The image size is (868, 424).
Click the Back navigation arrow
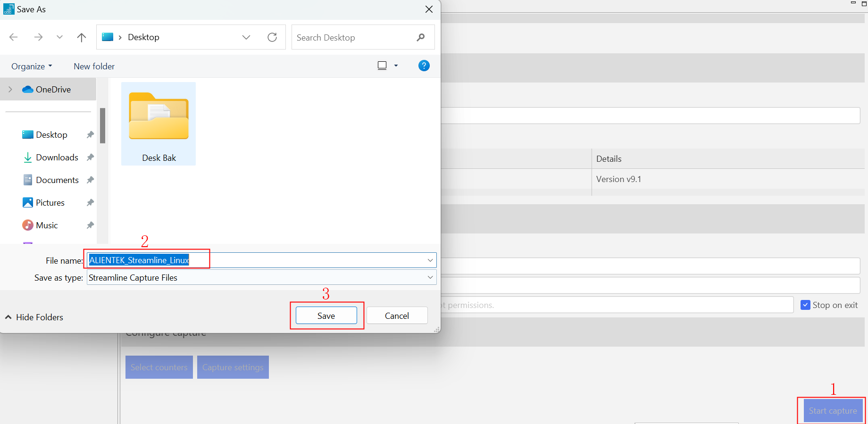[x=14, y=37]
